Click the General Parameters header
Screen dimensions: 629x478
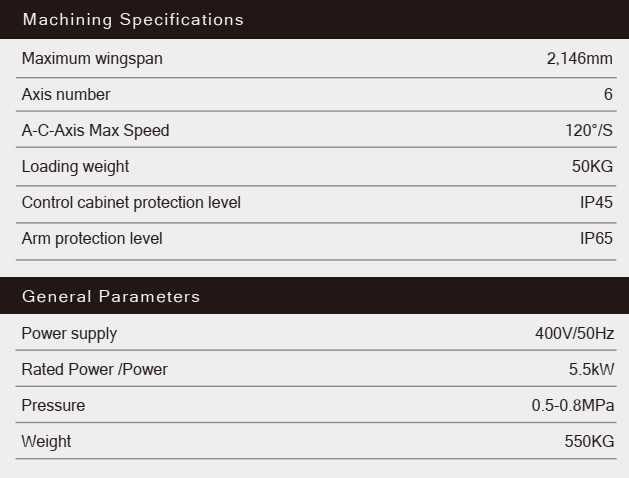click(111, 297)
